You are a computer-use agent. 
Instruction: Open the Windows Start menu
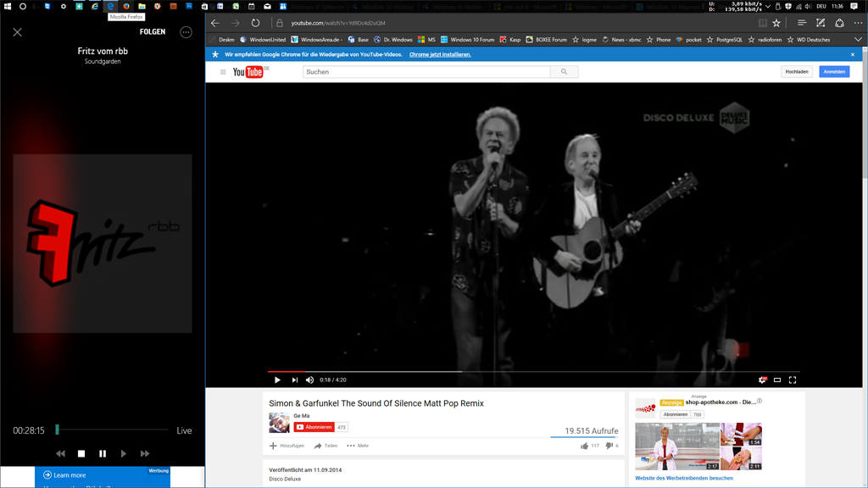7,7
